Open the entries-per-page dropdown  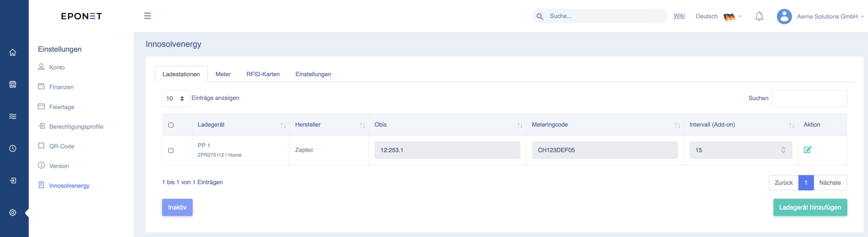coord(176,98)
